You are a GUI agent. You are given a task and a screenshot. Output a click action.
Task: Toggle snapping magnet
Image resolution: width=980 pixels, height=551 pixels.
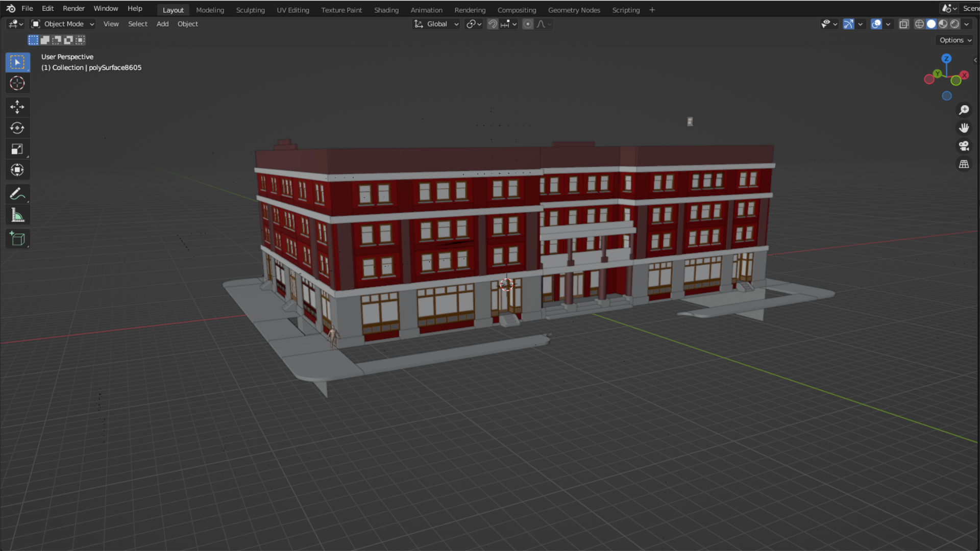[x=493, y=24]
